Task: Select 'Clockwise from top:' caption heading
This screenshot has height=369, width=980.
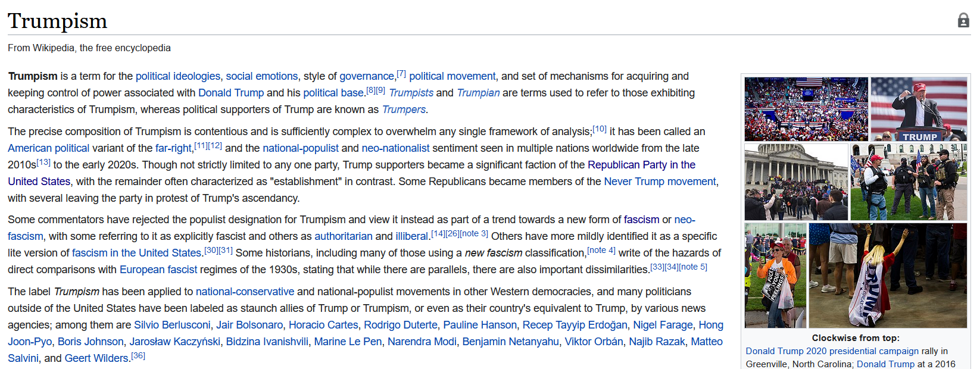Action: (x=856, y=338)
